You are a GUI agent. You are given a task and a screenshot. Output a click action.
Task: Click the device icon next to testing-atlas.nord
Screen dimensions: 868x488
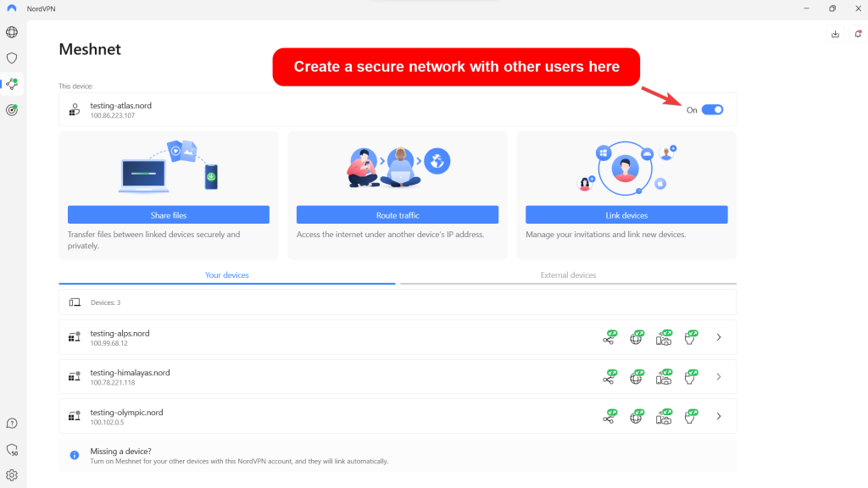pos(75,110)
